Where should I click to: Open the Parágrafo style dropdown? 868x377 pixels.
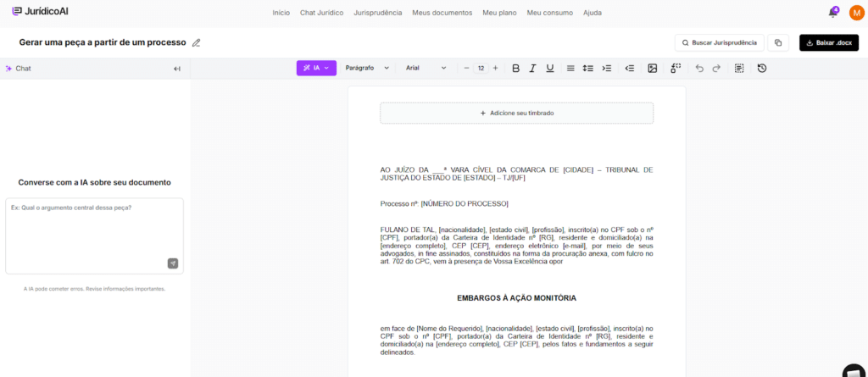click(367, 68)
